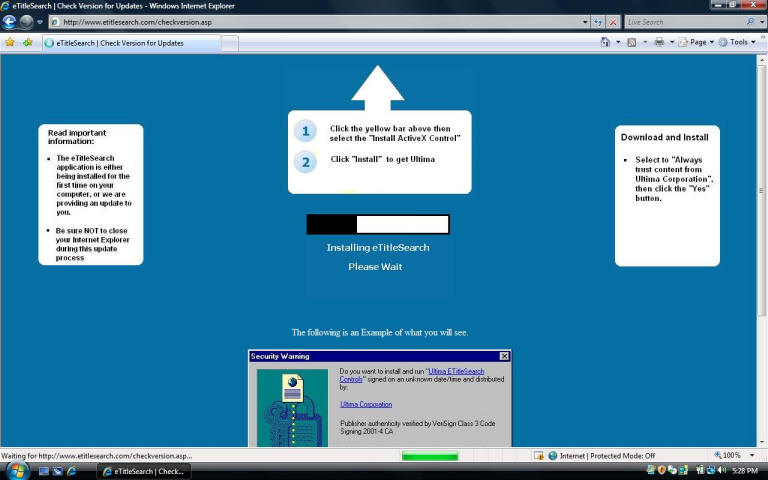Expand the address bar history dropdown arrow
Screen dimensions: 768x480
tap(585, 22)
